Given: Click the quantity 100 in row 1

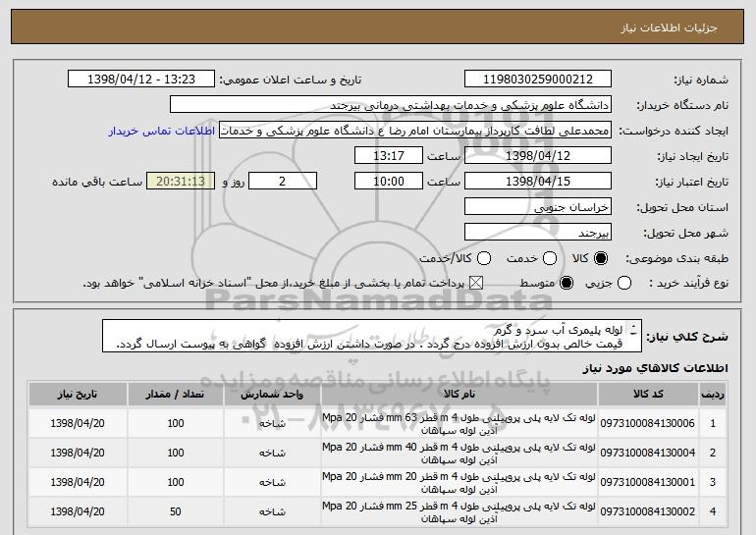Looking at the screenshot, I should 176,424.
